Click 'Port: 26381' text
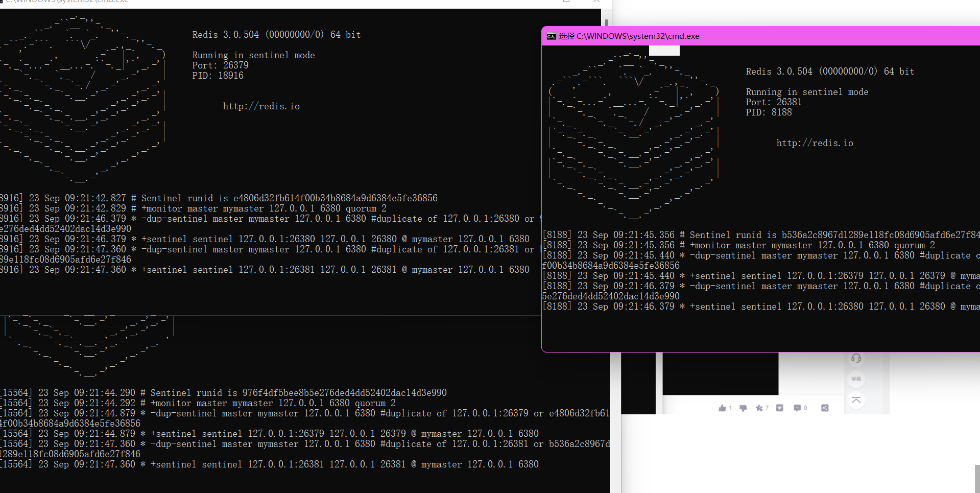Screen dimensions: 980x493 point(774,102)
